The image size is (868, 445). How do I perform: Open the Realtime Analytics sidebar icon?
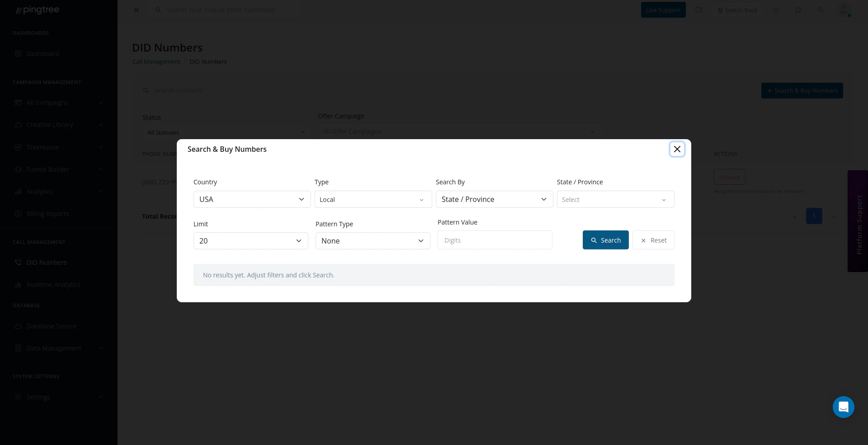coord(18,284)
